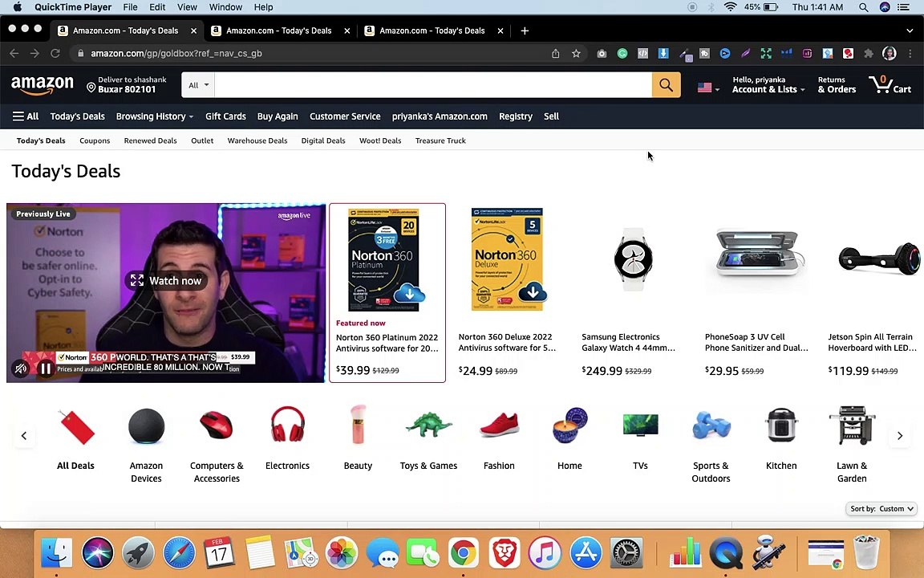Select the Kitchen category

coord(780,438)
